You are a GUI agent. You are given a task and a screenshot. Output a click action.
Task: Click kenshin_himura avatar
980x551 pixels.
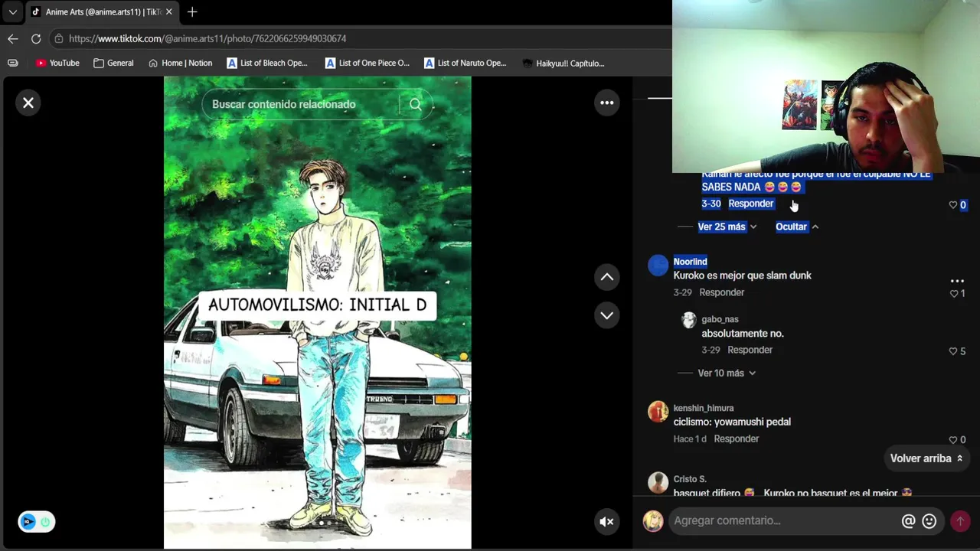click(658, 412)
